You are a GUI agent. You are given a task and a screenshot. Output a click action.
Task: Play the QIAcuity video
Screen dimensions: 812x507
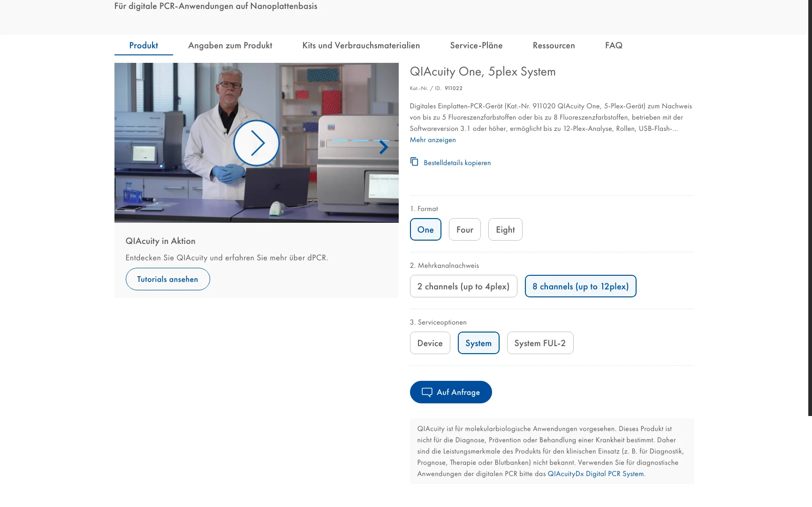[257, 143]
